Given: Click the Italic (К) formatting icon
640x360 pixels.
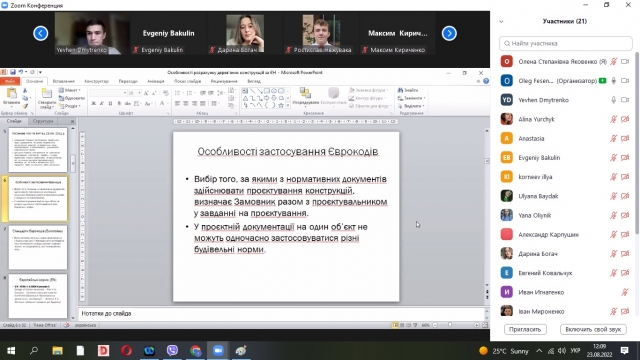Looking at the screenshot, I should [102, 104].
